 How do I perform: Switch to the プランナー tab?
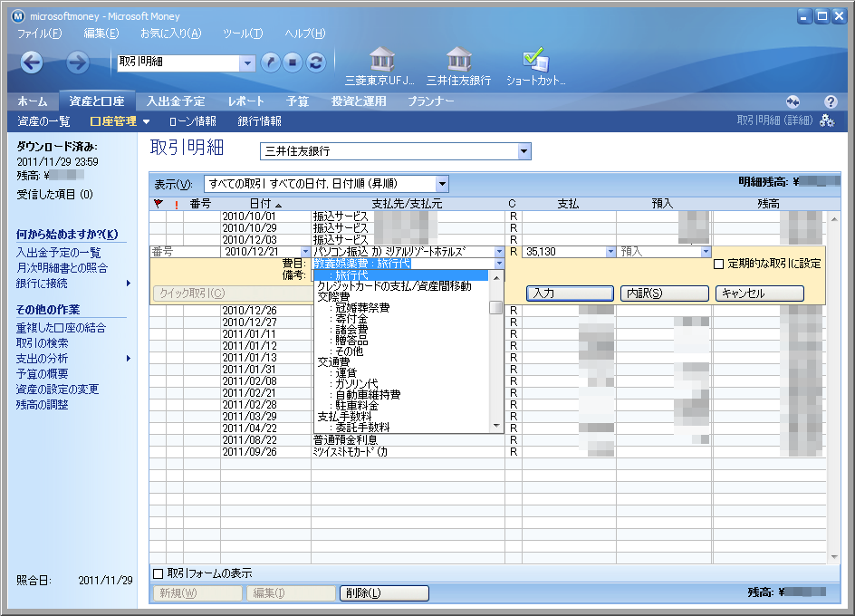click(431, 101)
